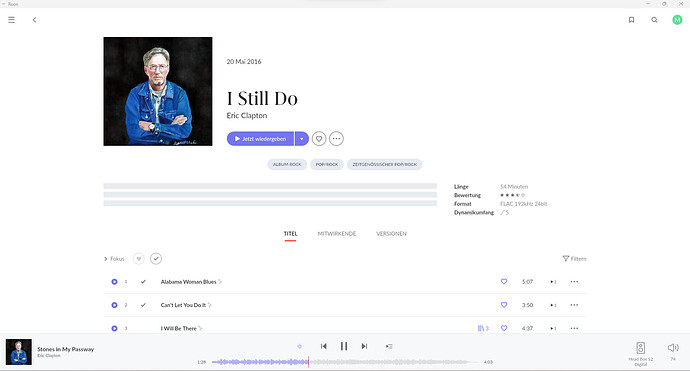Click the Jetzt wiedergeben play button
This screenshot has height=371, width=690.
click(x=261, y=139)
